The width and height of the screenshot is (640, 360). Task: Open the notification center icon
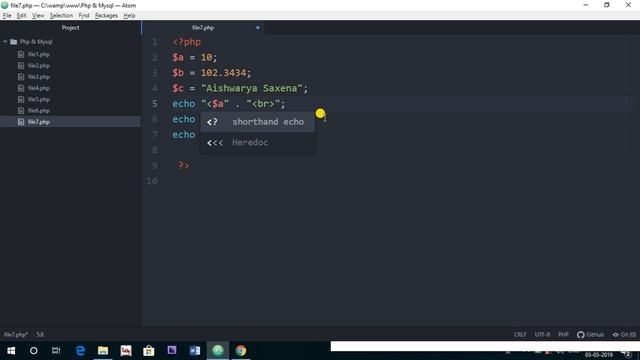coord(627,353)
